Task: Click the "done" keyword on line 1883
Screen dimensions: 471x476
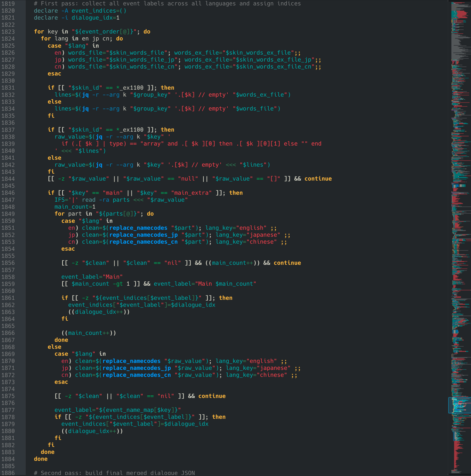Action: [x=48, y=452]
